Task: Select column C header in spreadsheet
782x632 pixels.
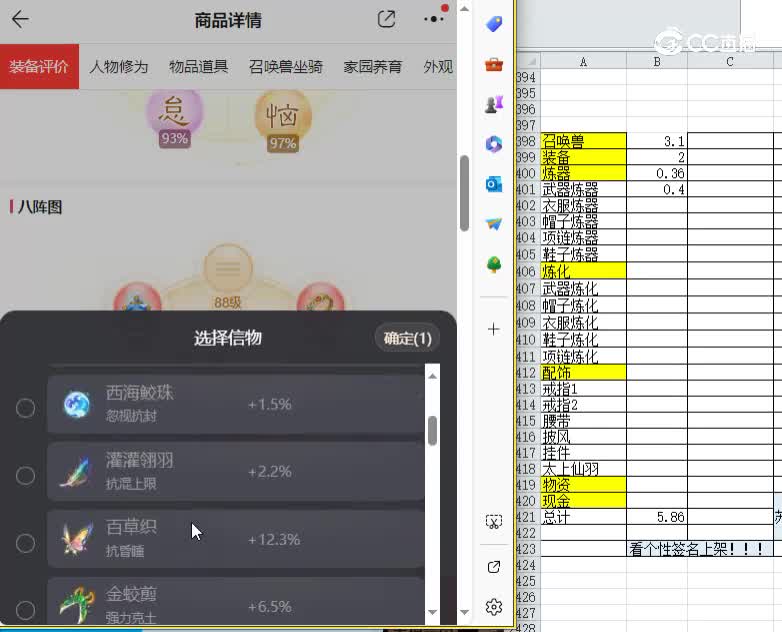Action: [730, 61]
